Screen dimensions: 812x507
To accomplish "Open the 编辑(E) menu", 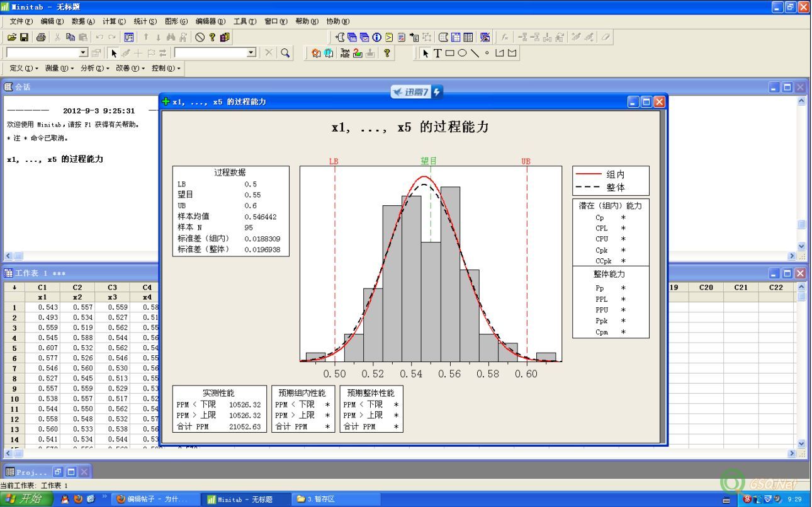I will pyautogui.click(x=52, y=21).
